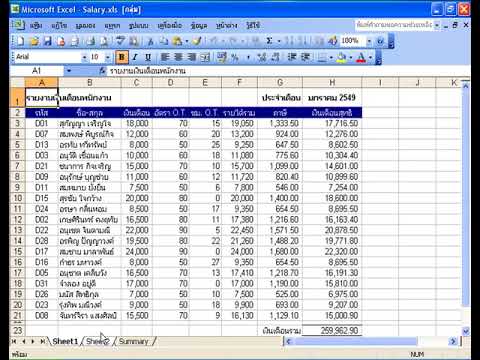This screenshot has width=480, height=360.
Task: Open the third menu (View) in menu bar
Action: [85, 25]
